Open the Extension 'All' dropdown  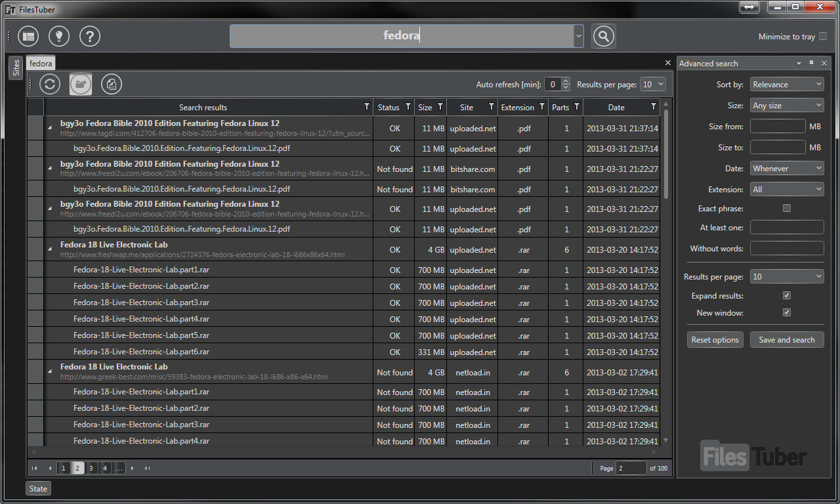tap(787, 190)
